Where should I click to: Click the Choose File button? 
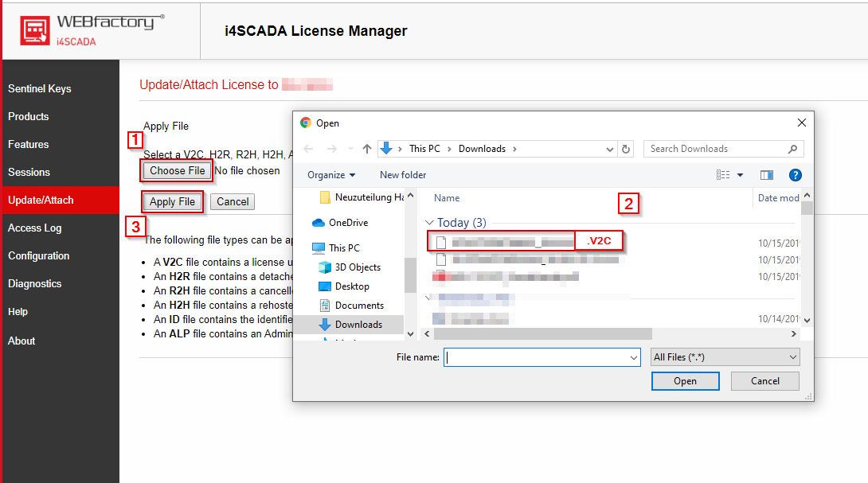coord(177,170)
